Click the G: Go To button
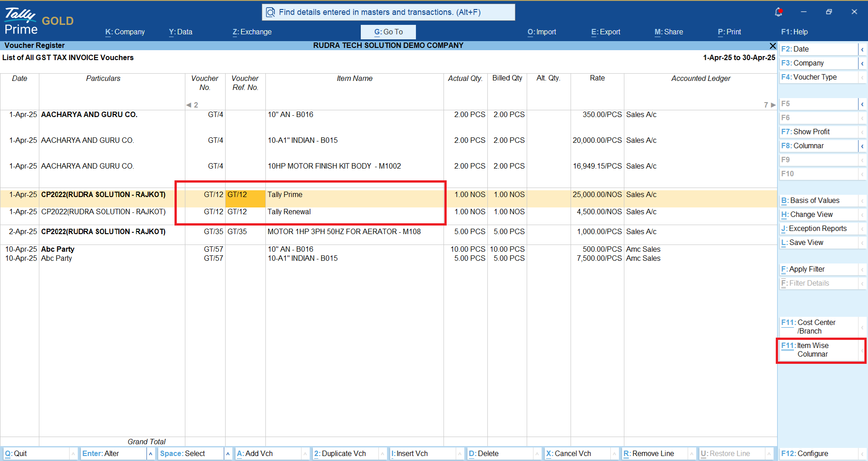The width and height of the screenshot is (868, 461). (388, 32)
